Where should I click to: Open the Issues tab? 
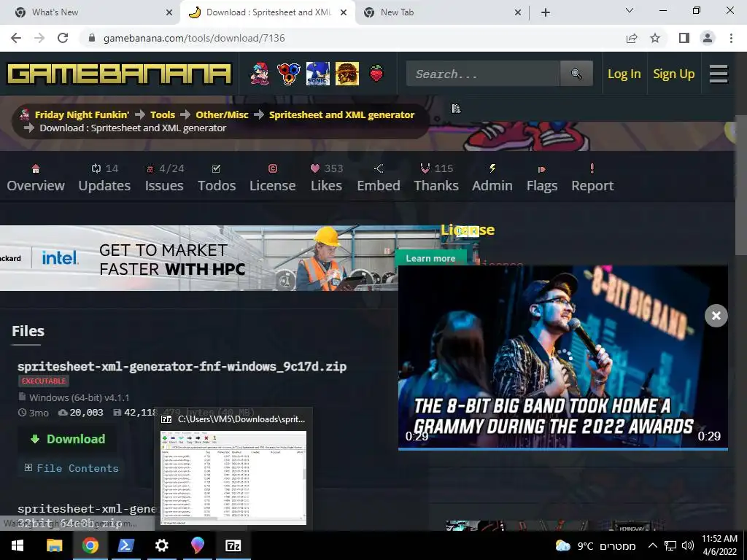coord(164,178)
